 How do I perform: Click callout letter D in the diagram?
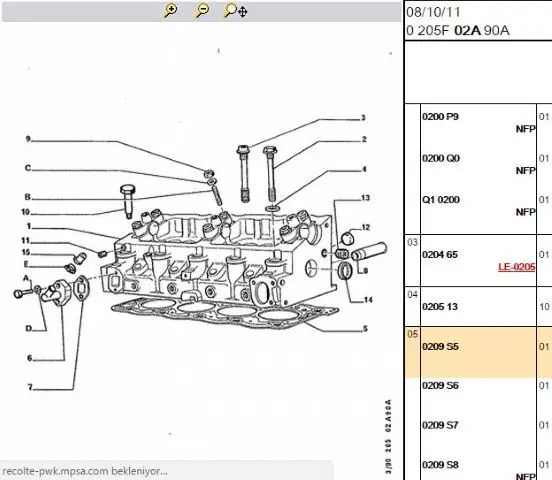coord(29,329)
